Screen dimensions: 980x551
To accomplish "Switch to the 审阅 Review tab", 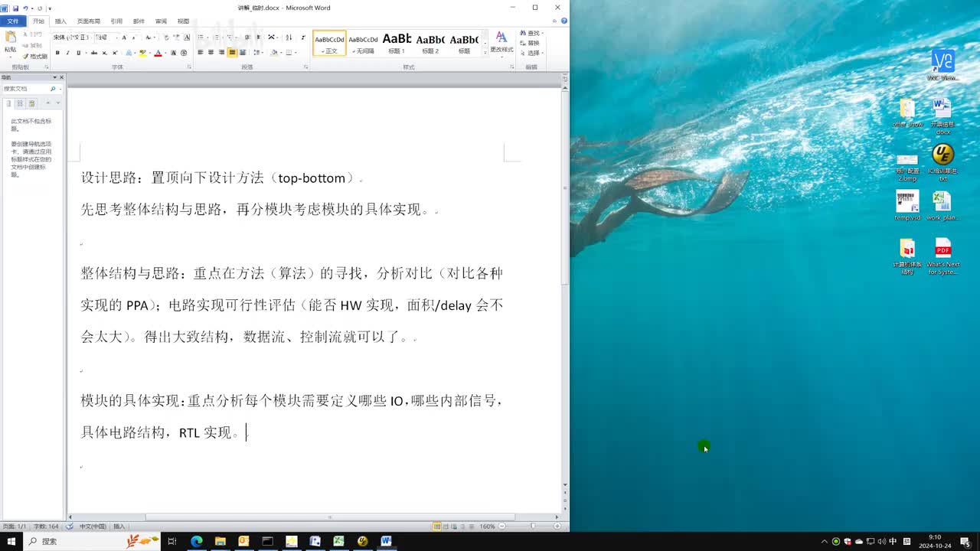I will point(161,21).
